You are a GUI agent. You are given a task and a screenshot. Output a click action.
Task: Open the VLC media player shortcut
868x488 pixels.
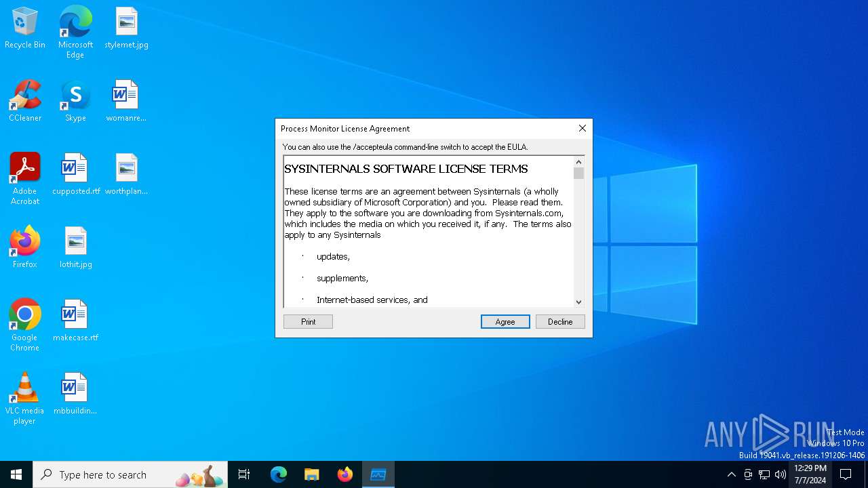tap(25, 399)
